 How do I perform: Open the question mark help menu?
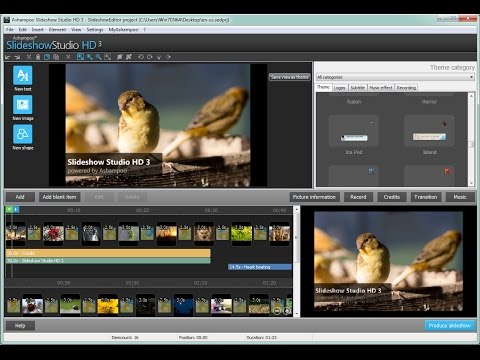(x=145, y=30)
